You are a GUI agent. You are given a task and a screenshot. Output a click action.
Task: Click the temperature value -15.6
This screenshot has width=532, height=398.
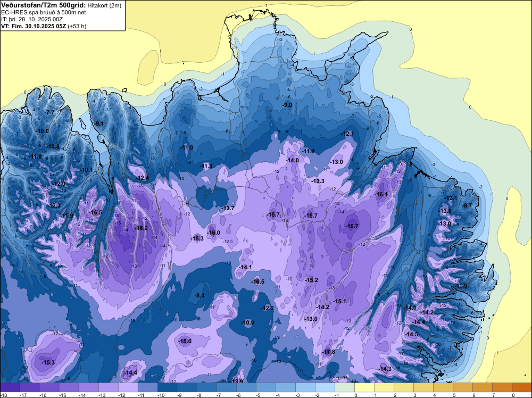pyautogui.click(x=185, y=342)
